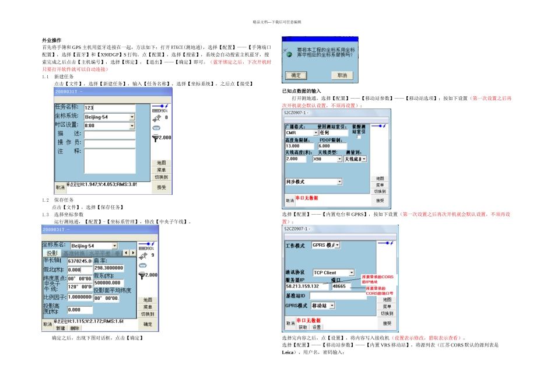Click the tab strip left scroll arrow

[126, 253]
